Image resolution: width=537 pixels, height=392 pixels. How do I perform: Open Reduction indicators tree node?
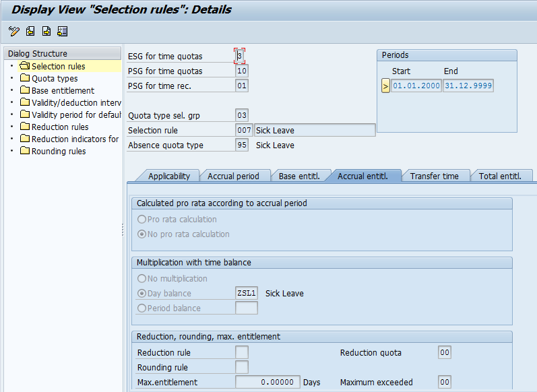tap(74, 139)
